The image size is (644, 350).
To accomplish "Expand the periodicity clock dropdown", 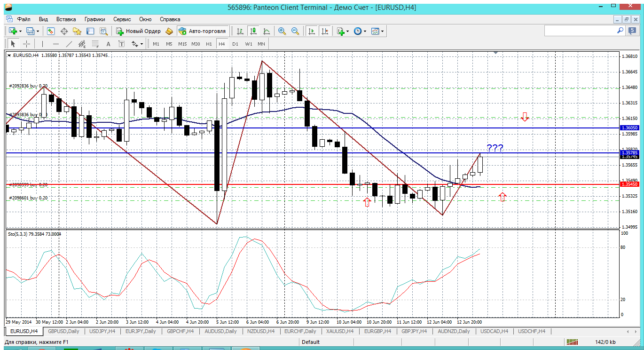I will (x=365, y=31).
